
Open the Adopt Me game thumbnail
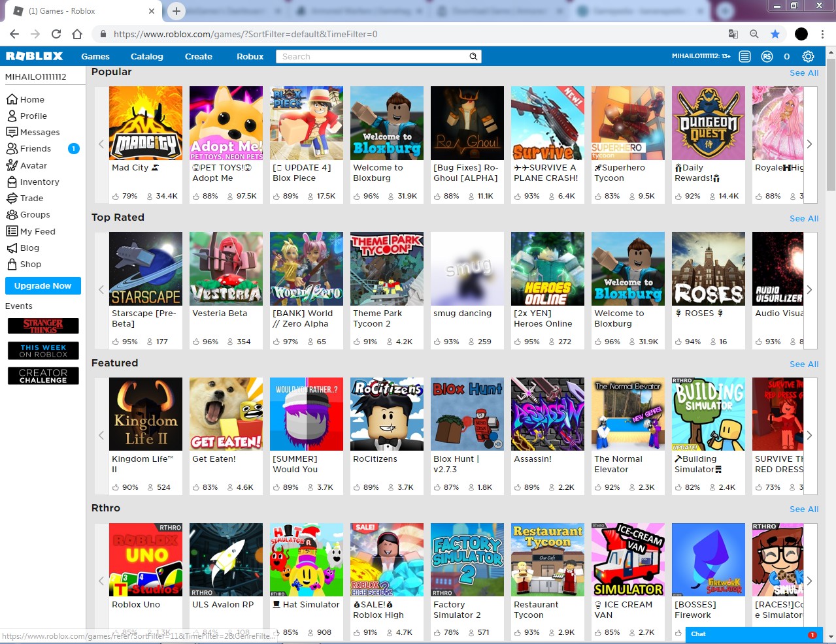coord(226,123)
